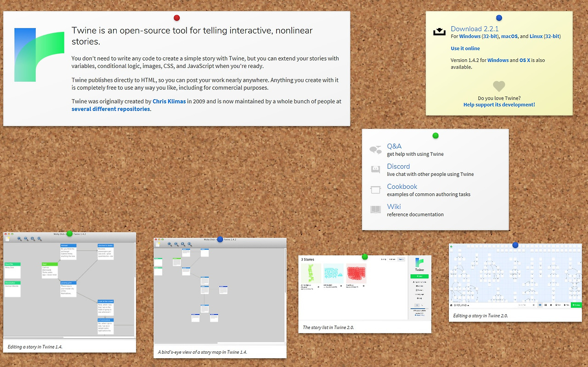Screen dimensions: 588x367
Task: Click the download tray icon
Action: click(439, 32)
